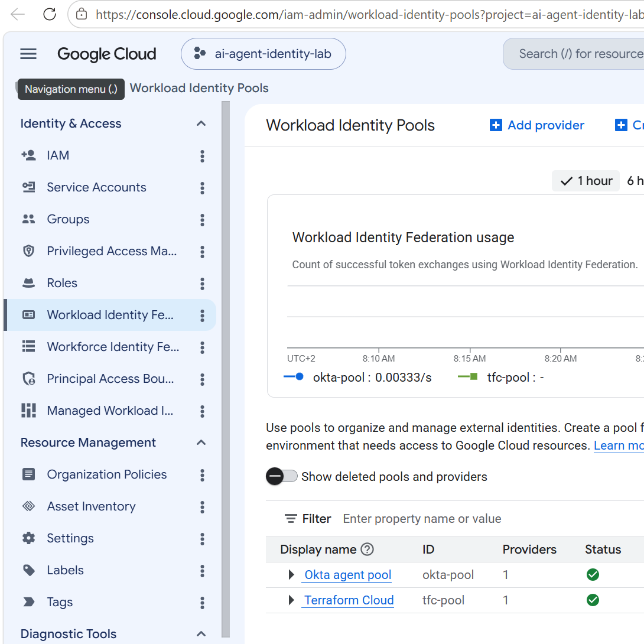Select the Workload Identity Federation item
Image resolution: width=644 pixels, height=644 pixels.
coord(110,315)
